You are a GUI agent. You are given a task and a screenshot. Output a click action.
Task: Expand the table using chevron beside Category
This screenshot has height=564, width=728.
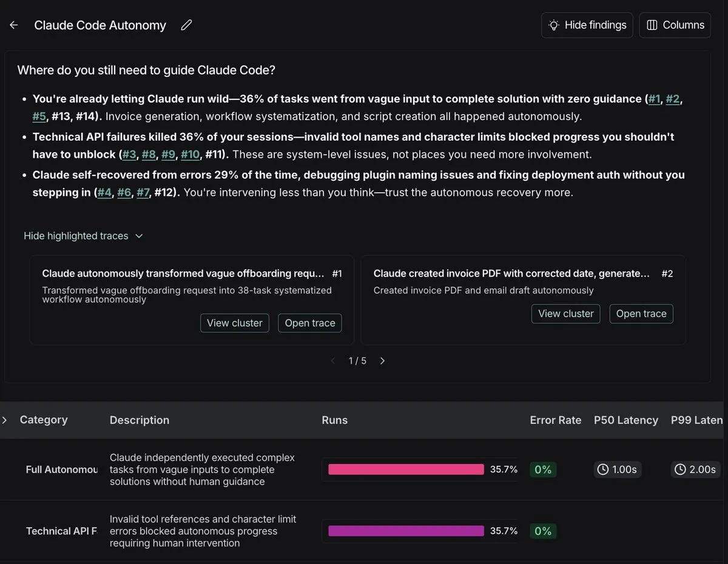5,420
